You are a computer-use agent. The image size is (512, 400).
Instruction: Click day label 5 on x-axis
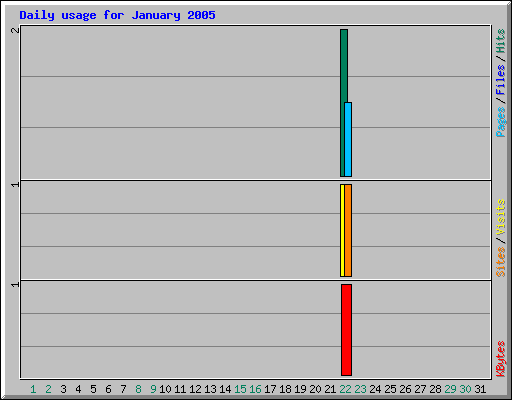point(93,389)
